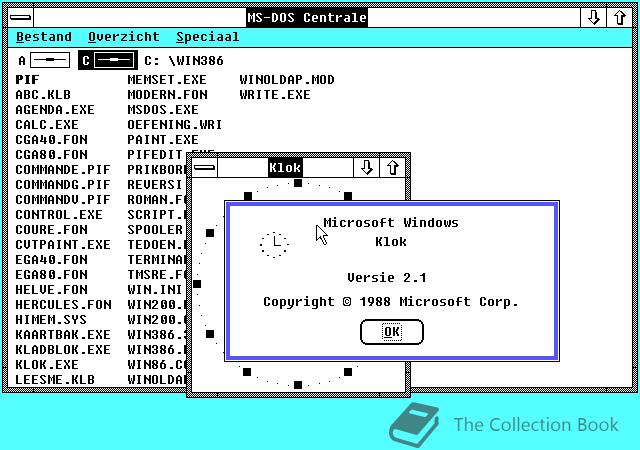Select file HERCULES.FON
The width and height of the screenshot is (640, 450).
click(63, 305)
